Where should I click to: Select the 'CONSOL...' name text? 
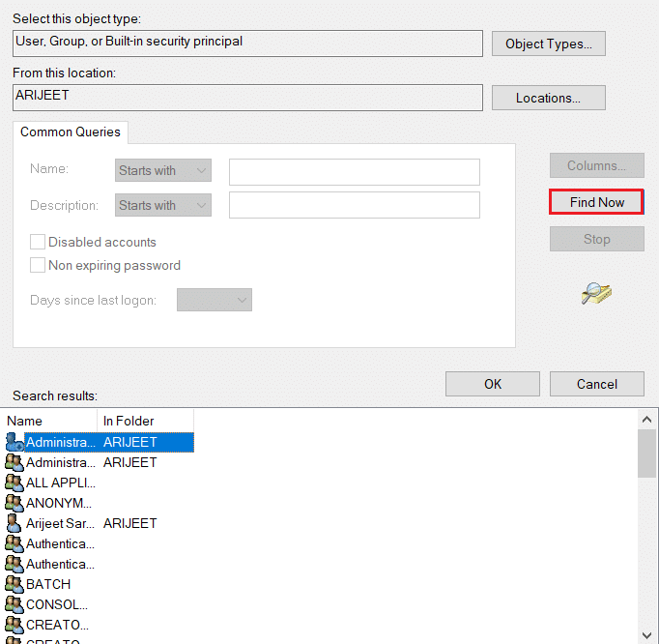(57, 604)
